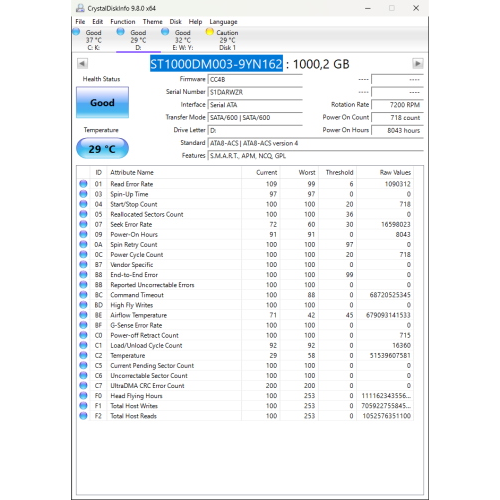Screen dimensions: 500x500
Task: Open the Help menu
Action: pyautogui.click(x=195, y=22)
